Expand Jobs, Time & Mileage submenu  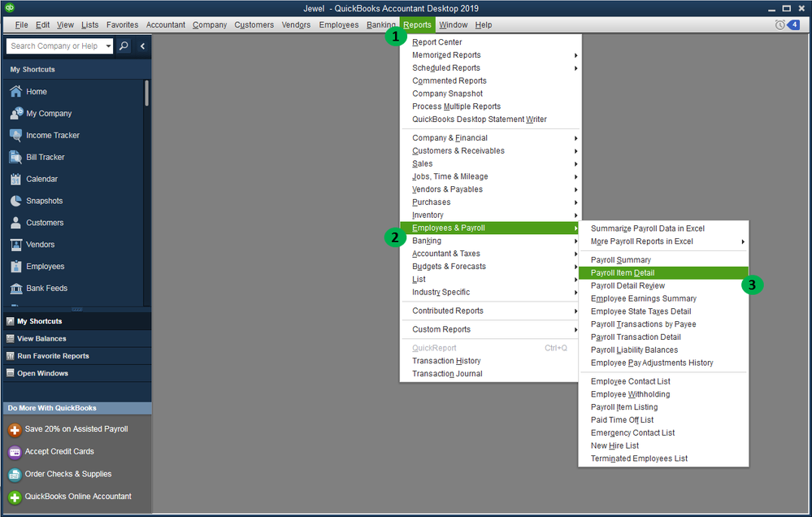point(575,176)
